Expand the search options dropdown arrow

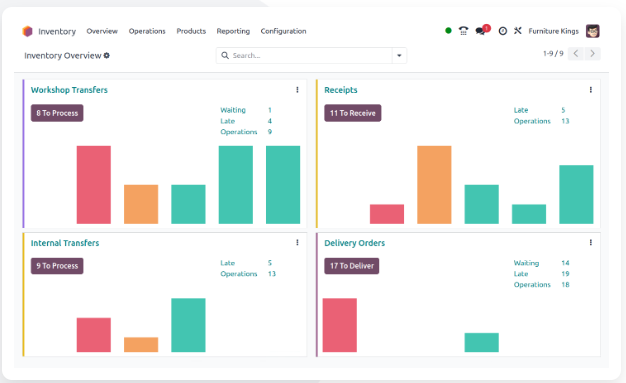click(x=399, y=56)
